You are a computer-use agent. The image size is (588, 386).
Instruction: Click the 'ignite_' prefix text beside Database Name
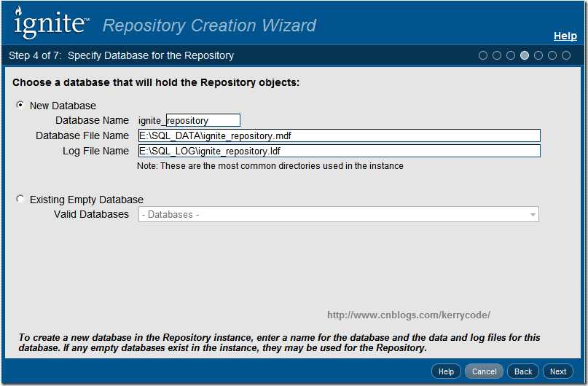(152, 121)
